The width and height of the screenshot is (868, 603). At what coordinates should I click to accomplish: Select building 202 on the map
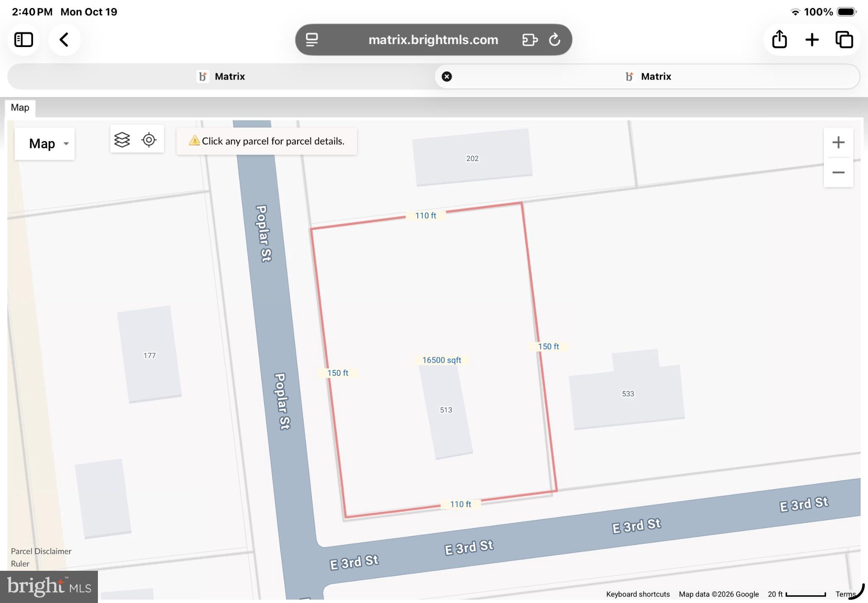coord(472,158)
